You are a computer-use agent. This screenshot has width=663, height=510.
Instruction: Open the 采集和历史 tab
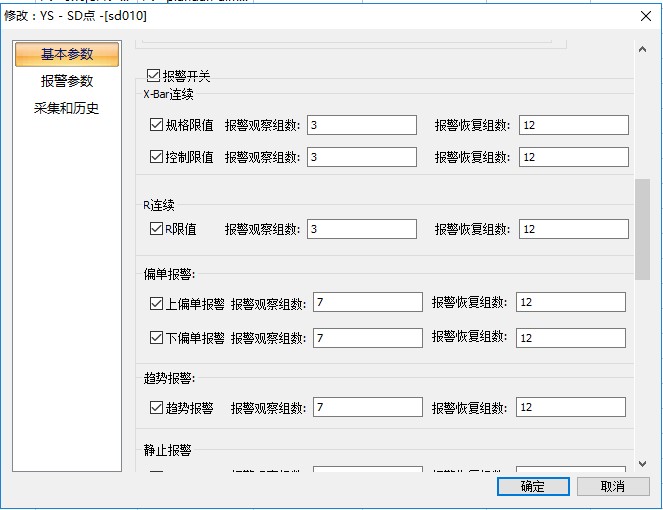coord(67,108)
